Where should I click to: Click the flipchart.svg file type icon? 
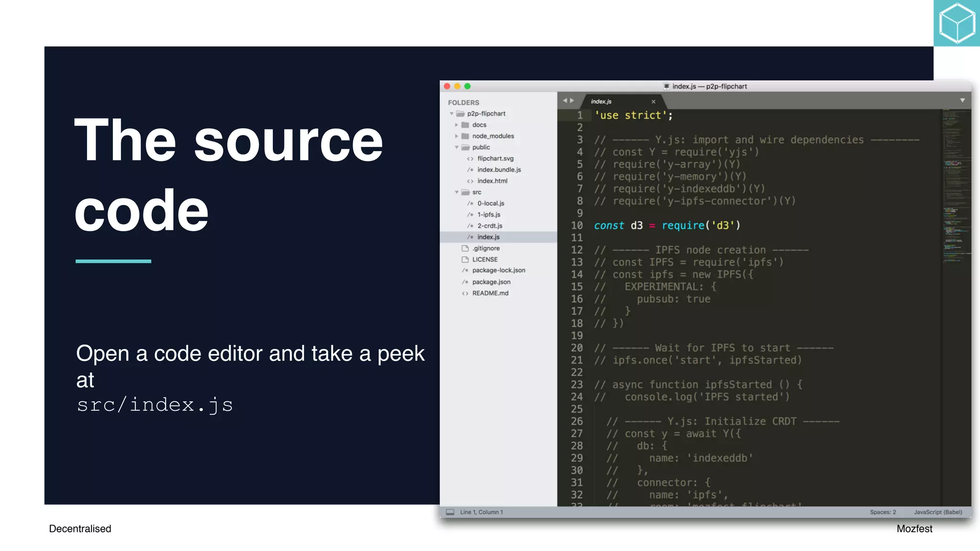coord(470,159)
